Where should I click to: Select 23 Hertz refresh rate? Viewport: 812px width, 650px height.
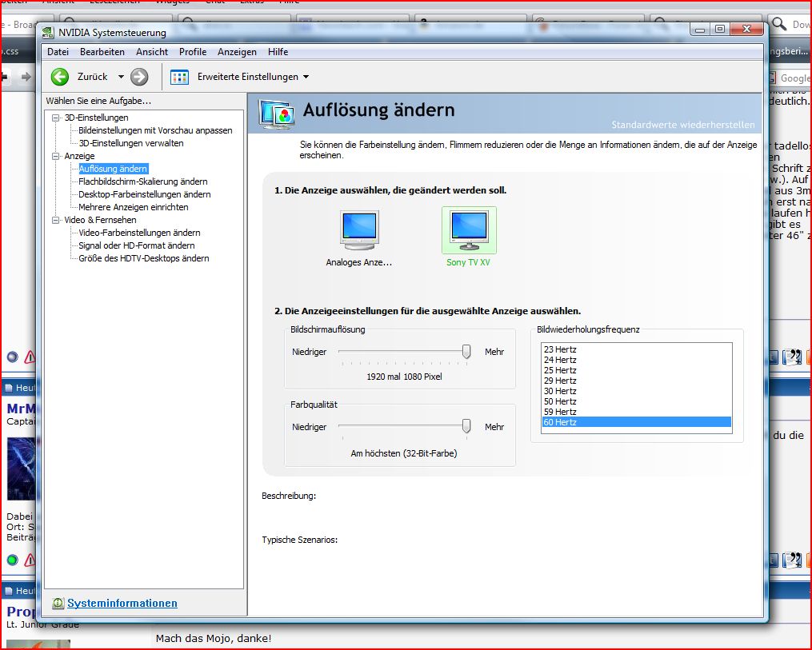click(x=637, y=349)
